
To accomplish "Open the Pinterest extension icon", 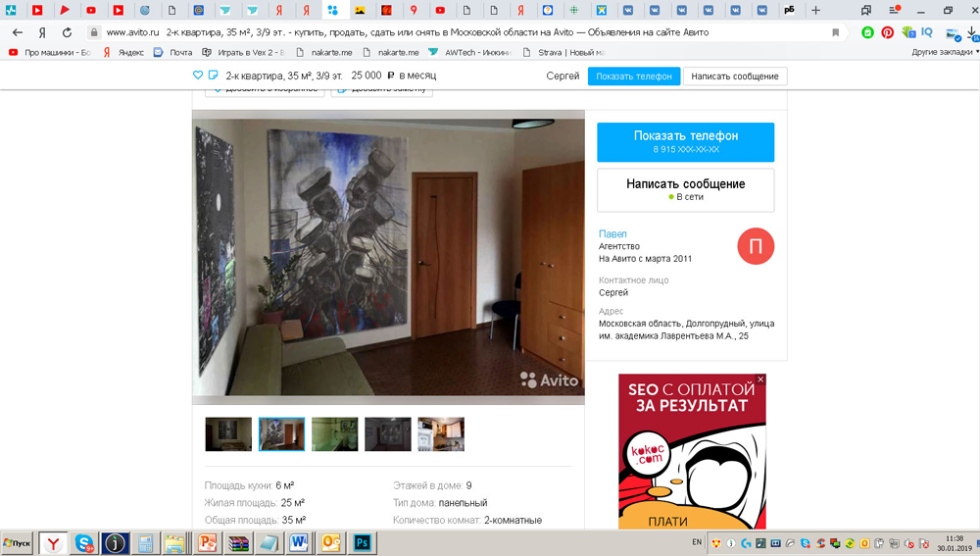I will tap(888, 32).
